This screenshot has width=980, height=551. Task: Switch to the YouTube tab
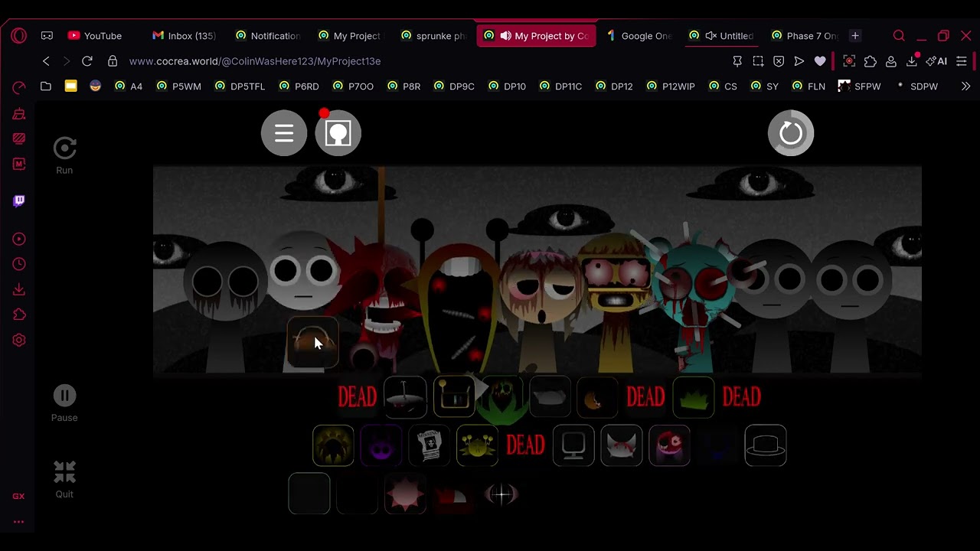(x=95, y=36)
